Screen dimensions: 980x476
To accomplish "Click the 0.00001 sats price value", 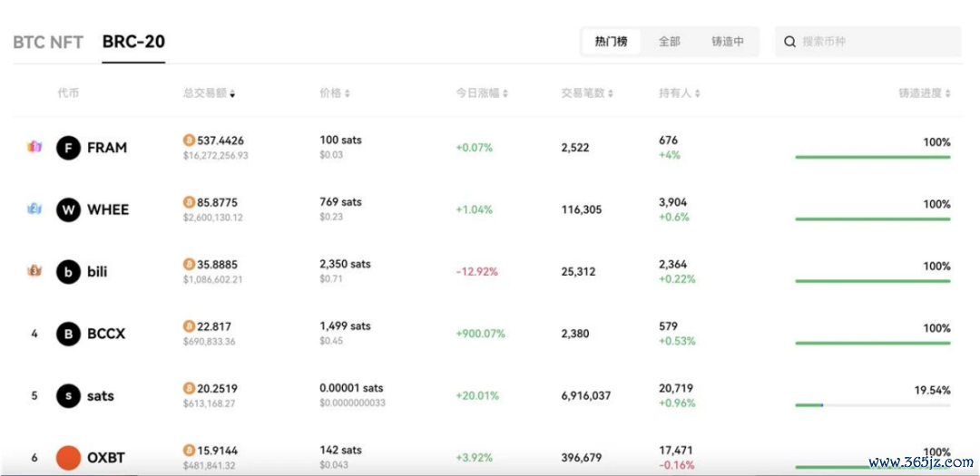I will pos(351,388).
